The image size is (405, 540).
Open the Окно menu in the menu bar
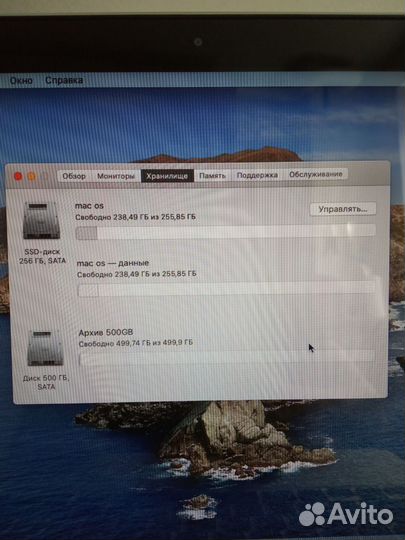tap(21, 81)
